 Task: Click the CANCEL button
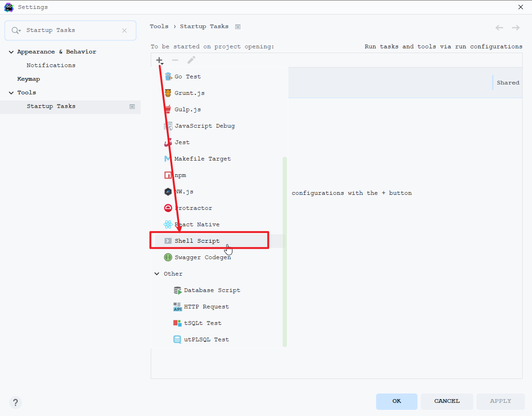point(447,401)
